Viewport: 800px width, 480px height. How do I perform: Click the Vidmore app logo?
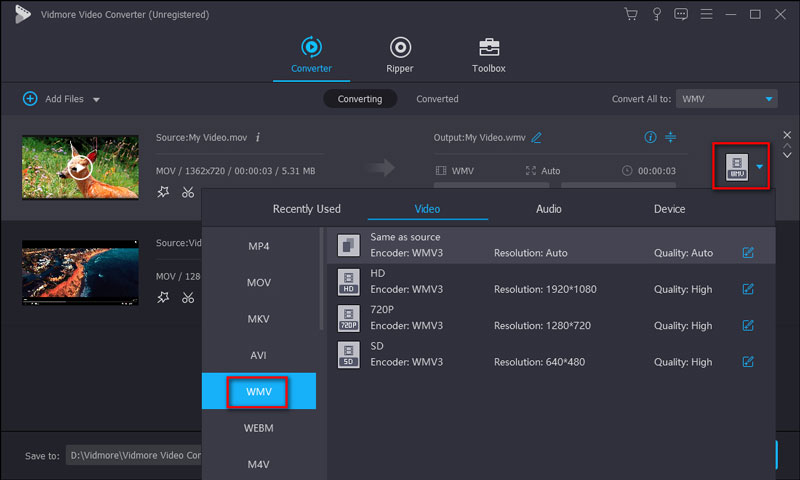coord(22,14)
